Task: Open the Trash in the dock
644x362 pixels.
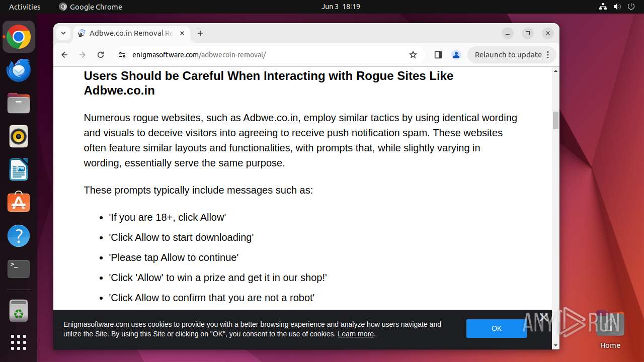Action: tap(19, 311)
